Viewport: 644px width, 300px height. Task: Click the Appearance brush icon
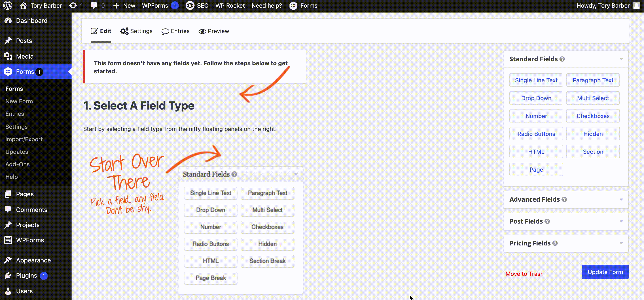[x=8, y=260]
